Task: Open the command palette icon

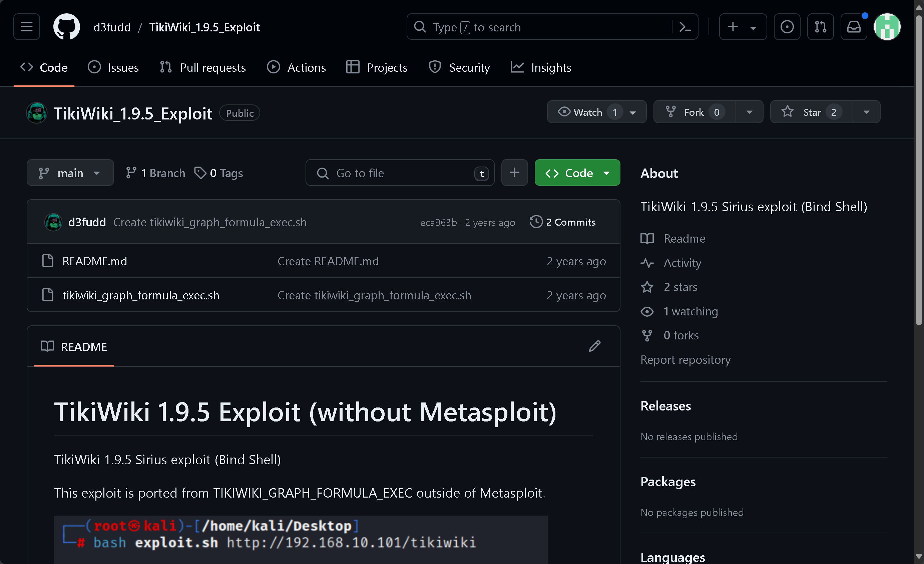Action: [685, 27]
